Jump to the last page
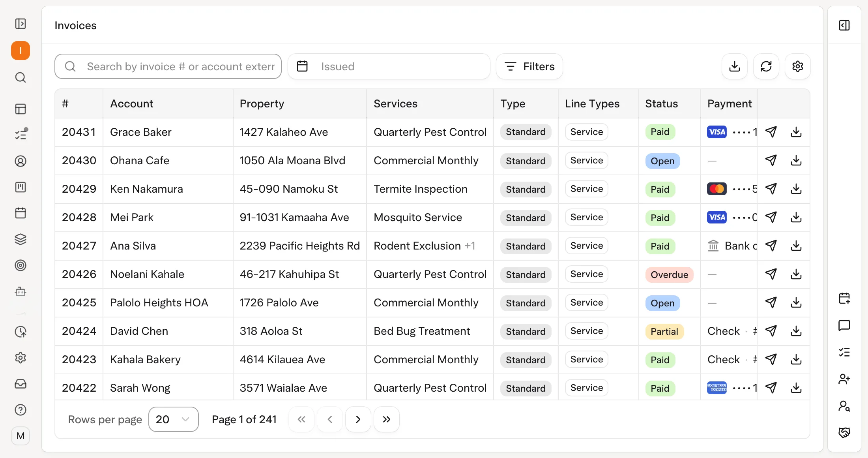The image size is (868, 458). 387,419
